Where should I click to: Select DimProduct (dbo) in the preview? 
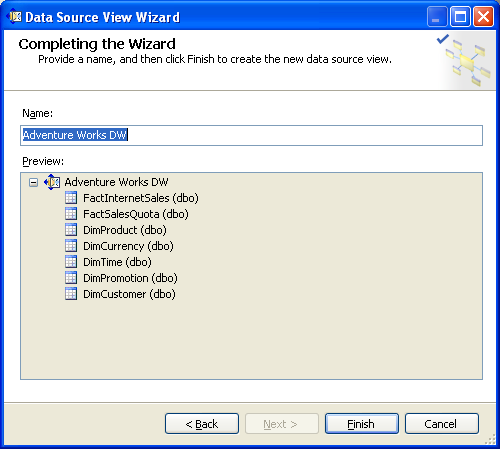(125, 230)
